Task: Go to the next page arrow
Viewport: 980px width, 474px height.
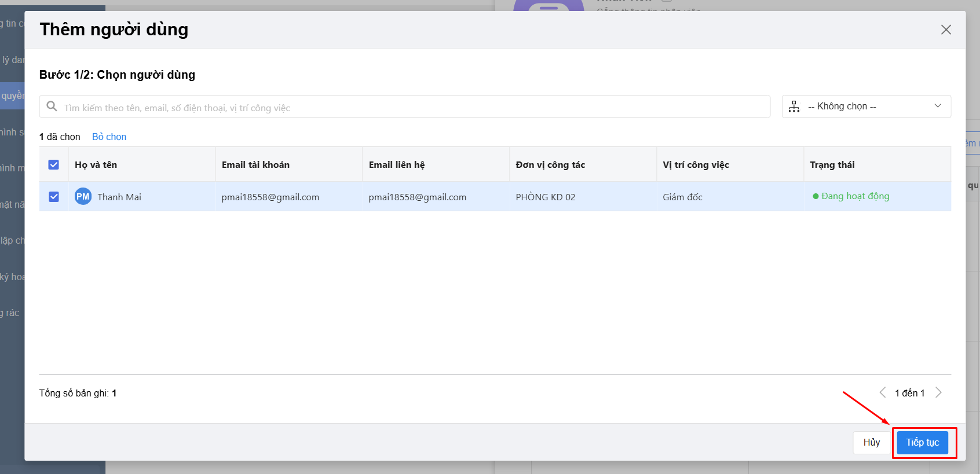Action: coord(938,392)
